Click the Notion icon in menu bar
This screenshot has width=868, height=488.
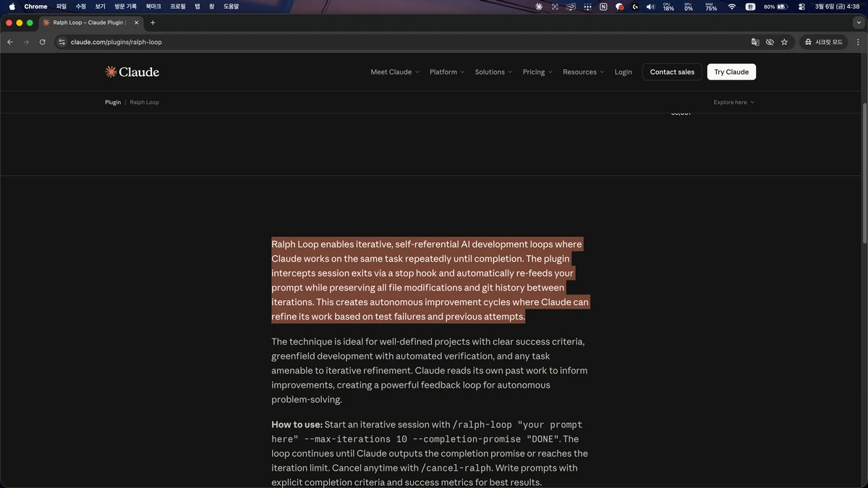click(x=603, y=7)
